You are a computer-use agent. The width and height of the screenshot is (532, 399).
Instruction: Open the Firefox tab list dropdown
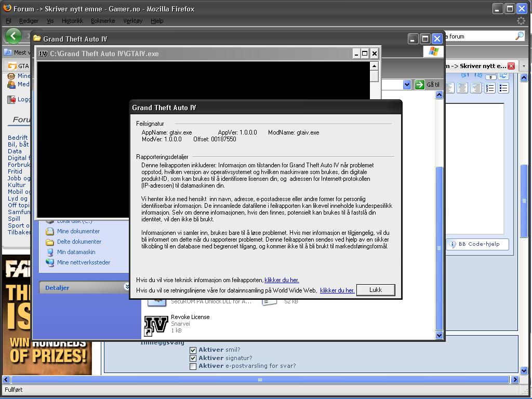[x=524, y=66]
